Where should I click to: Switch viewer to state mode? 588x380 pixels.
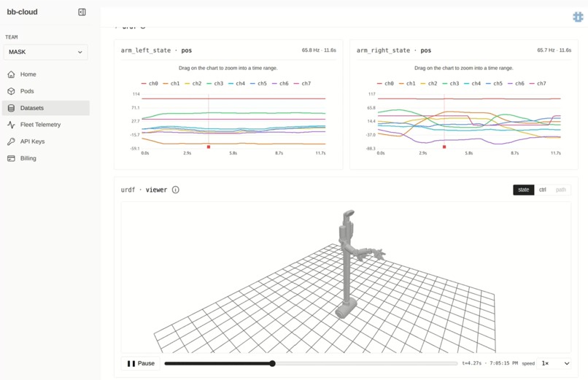point(524,190)
